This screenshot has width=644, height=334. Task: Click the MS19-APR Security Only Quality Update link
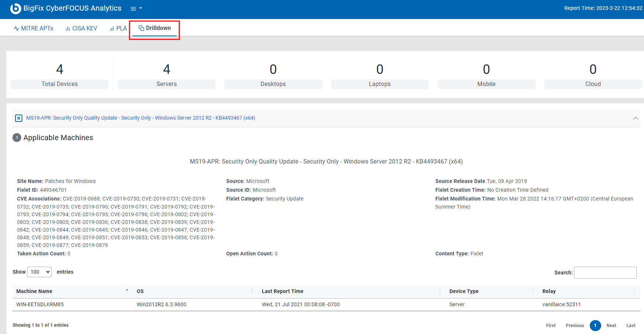(141, 118)
